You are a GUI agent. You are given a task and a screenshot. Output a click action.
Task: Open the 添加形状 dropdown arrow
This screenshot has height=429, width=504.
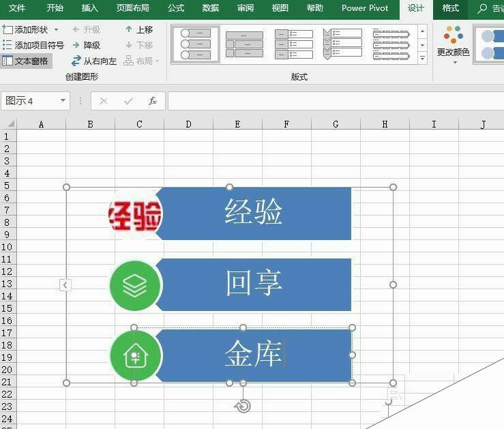pos(56,30)
